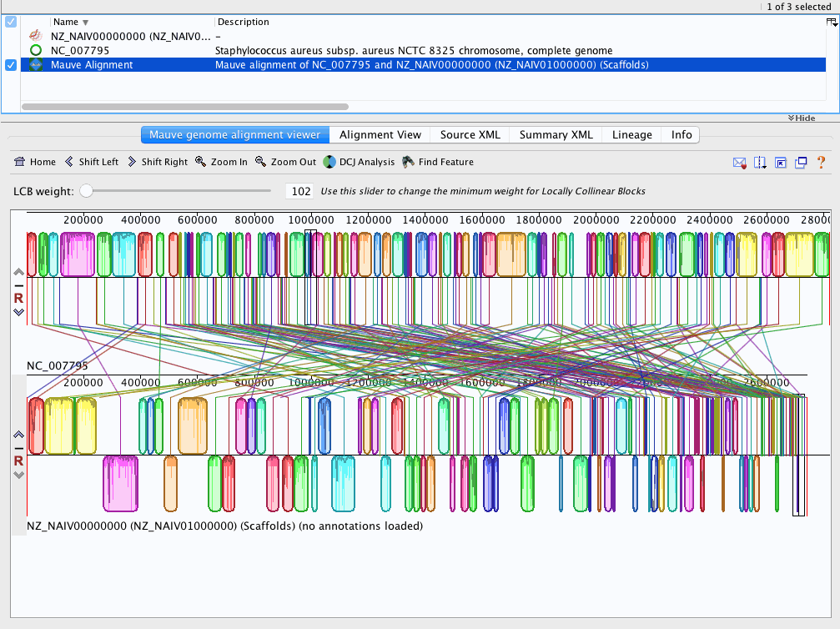This screenshot has height=629, width=840.
Task: Click the Find Feature binoculars icon
Action: [x=408, y=162]
